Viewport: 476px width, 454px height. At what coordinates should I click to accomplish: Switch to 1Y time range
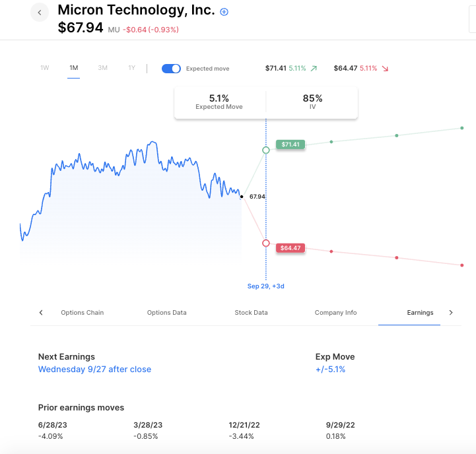point(132,68)
